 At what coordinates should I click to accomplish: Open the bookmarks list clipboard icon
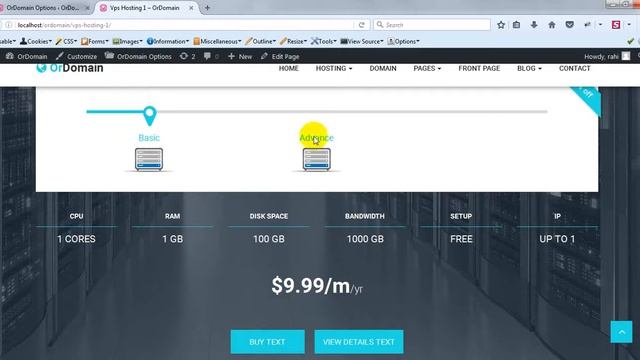tap(516, 25)
